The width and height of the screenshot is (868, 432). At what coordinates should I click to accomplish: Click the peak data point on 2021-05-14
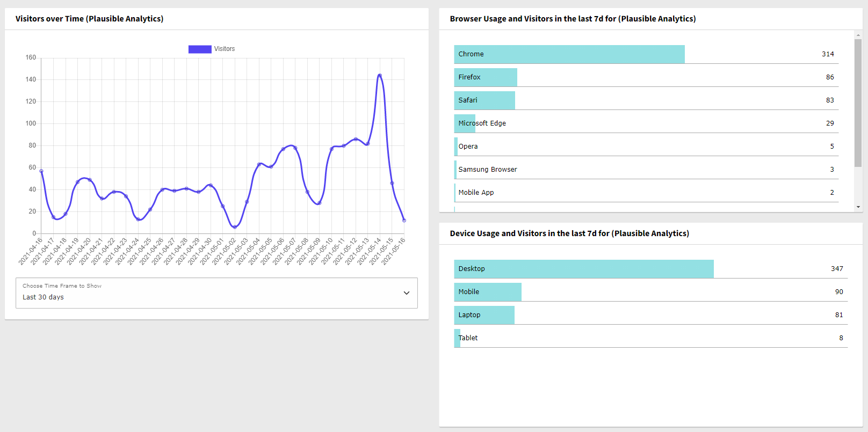380,76
